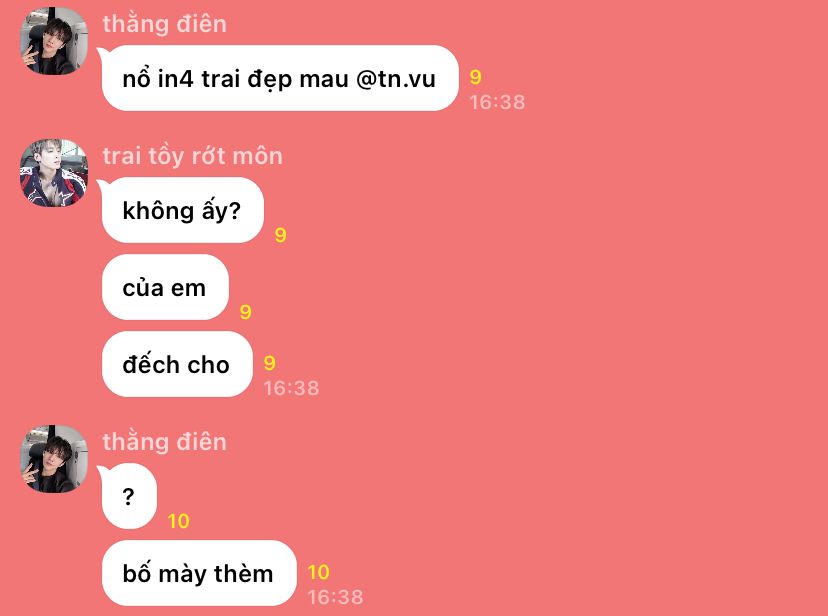View read count beside 'của em'
The width and height of the screenshot is (828, 616).
coord(246,312)
